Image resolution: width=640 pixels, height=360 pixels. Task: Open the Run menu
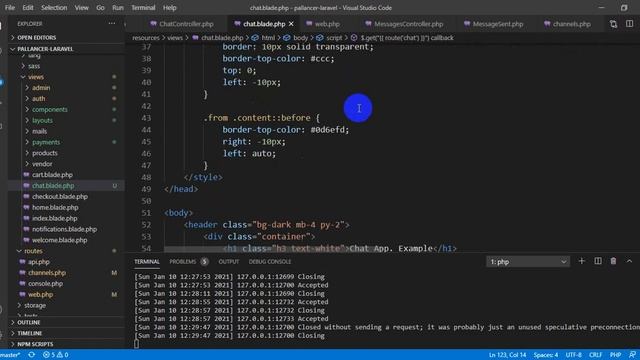[118, 8]
